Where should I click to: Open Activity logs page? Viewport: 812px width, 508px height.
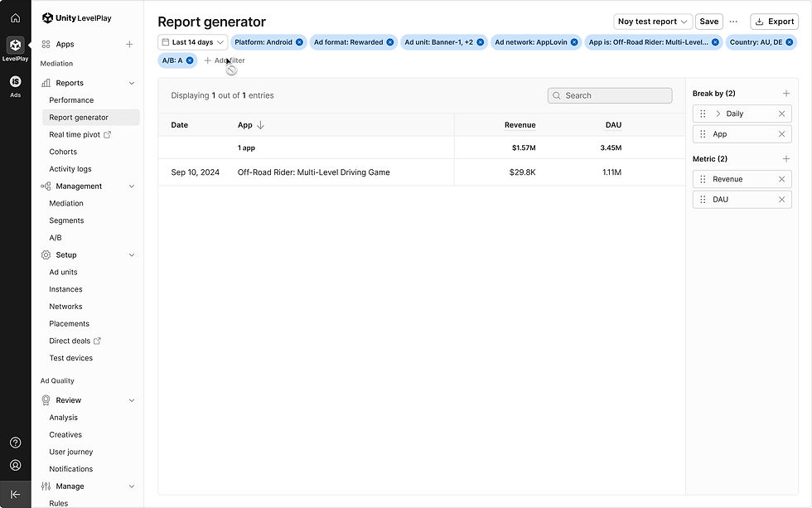(x=70, y=169)
